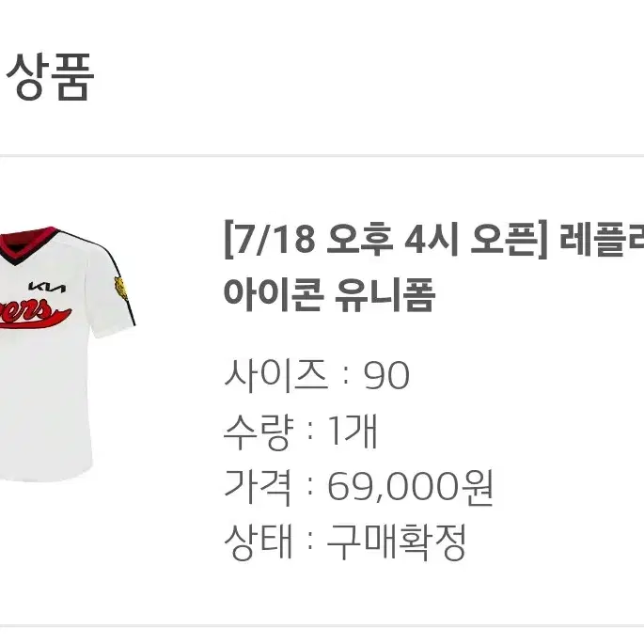Image resolution: width=644 pixels, height=644 pixels.
Task: Click the size value 90
Action: pyautogui.click(x=386, y=375)
